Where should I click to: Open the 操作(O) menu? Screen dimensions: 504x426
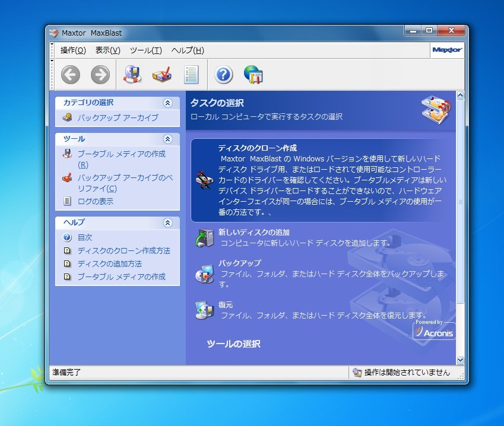73,50
